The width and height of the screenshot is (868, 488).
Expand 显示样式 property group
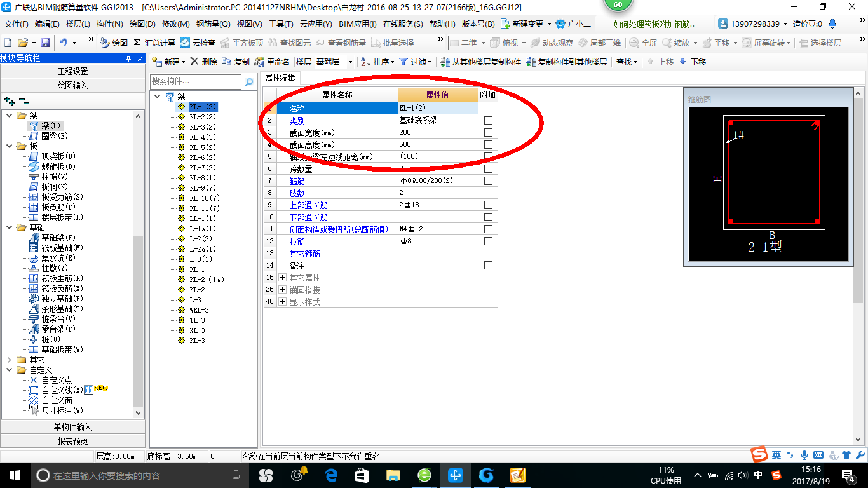[282, 302]
